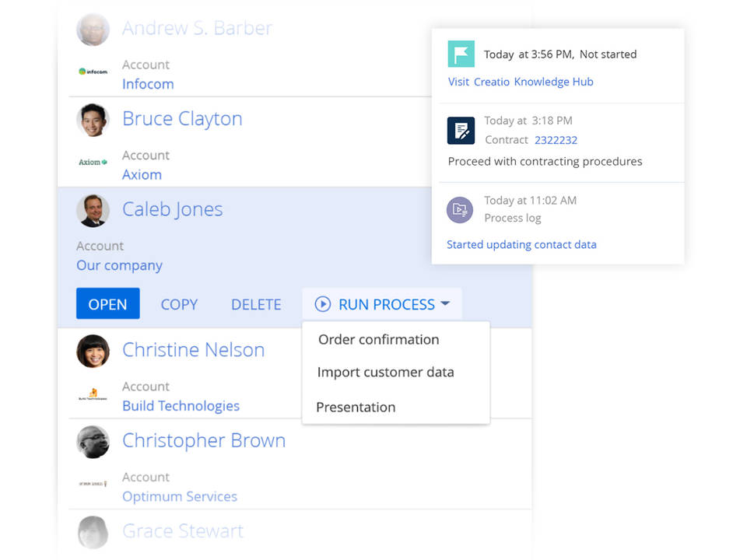Click the 'Today at 11:02 AM' timestamp

tap(530, 201)
